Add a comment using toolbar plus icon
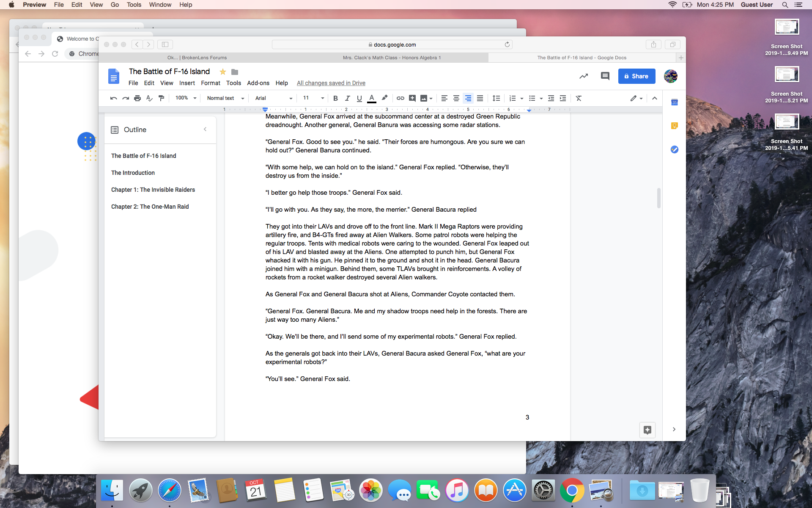812x508 pixels. [x=412, y=98]
